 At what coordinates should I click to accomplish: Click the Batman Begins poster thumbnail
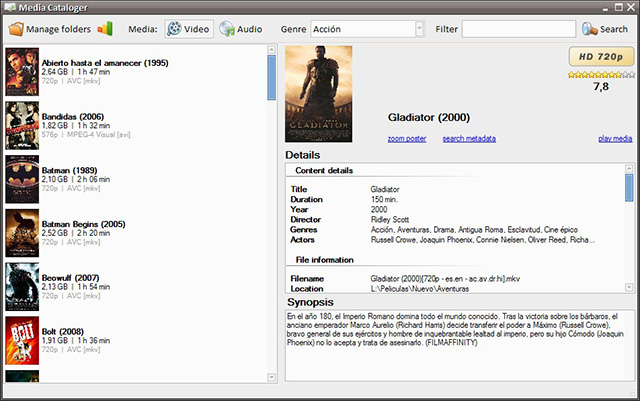(x=22, y=233)
